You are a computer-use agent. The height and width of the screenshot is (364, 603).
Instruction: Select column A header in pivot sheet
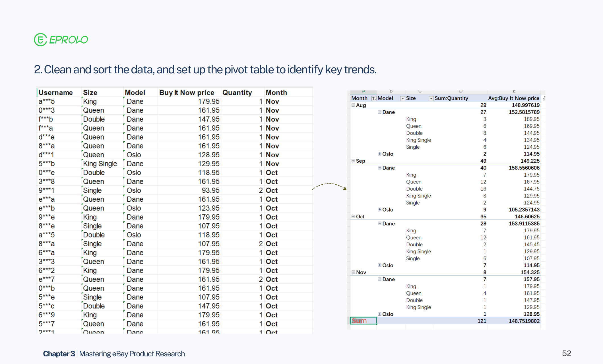tap(364, 92)
